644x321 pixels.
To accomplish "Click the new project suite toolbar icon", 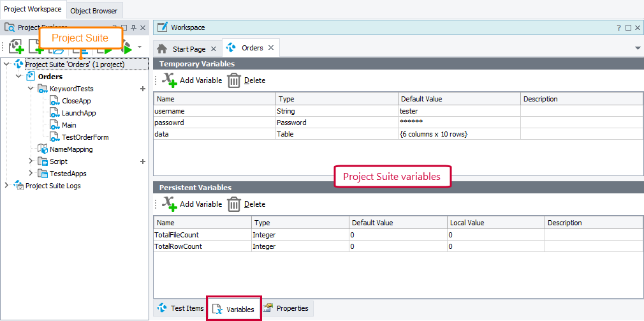I will [x=16, y=47].
